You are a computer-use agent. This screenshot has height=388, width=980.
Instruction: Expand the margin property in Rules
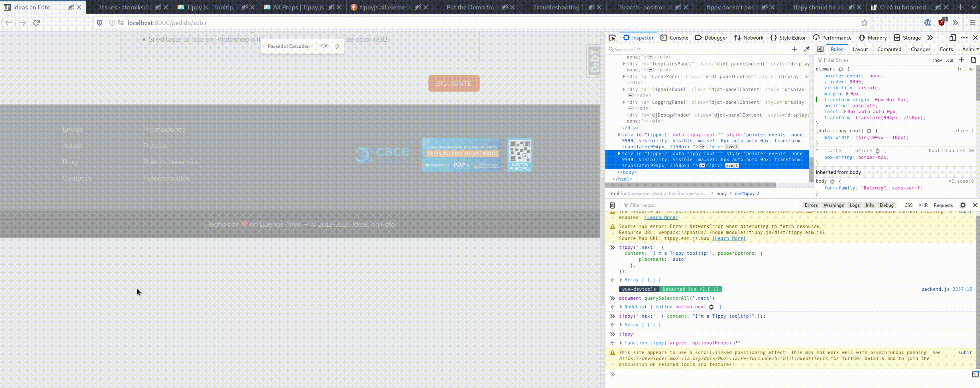click(x=847, y=93)
